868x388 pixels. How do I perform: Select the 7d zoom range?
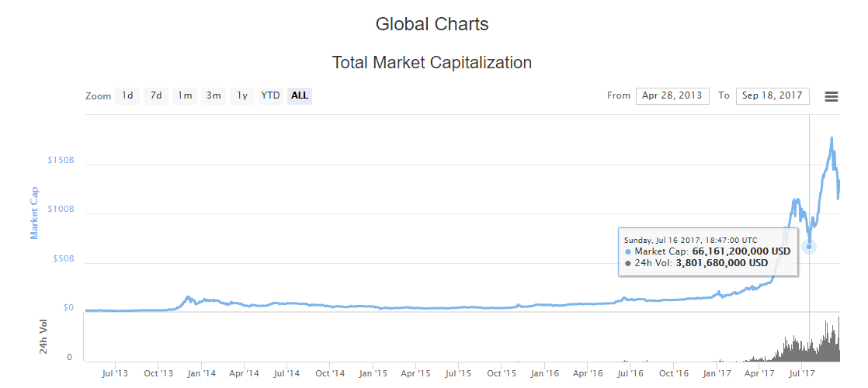pos(156,95)
